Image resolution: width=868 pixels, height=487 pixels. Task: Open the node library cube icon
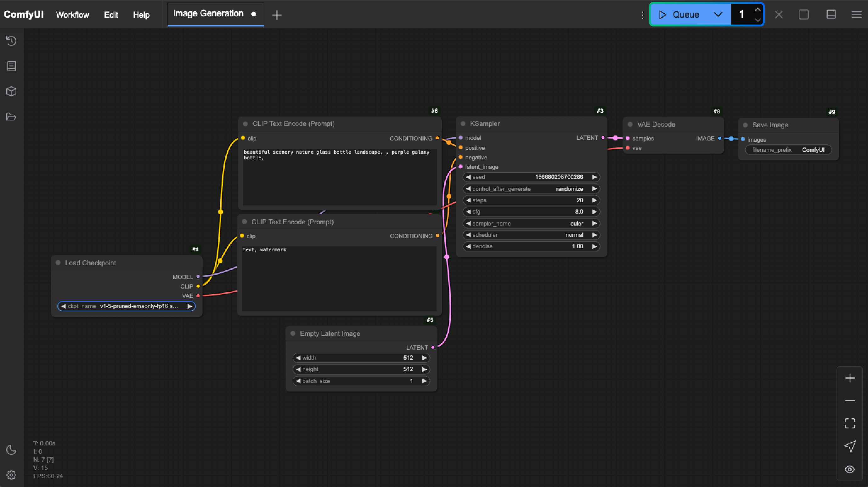pyautogui.click(x=11, y=91)
